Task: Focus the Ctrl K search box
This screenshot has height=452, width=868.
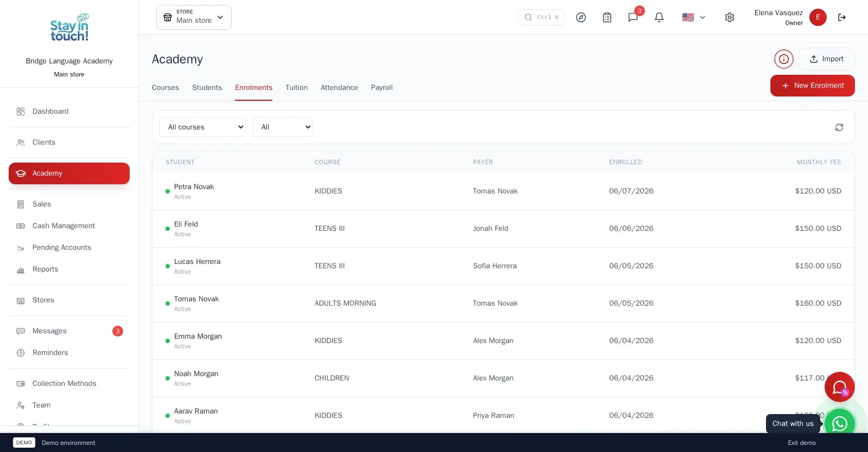Action: [x=541, y=17]
